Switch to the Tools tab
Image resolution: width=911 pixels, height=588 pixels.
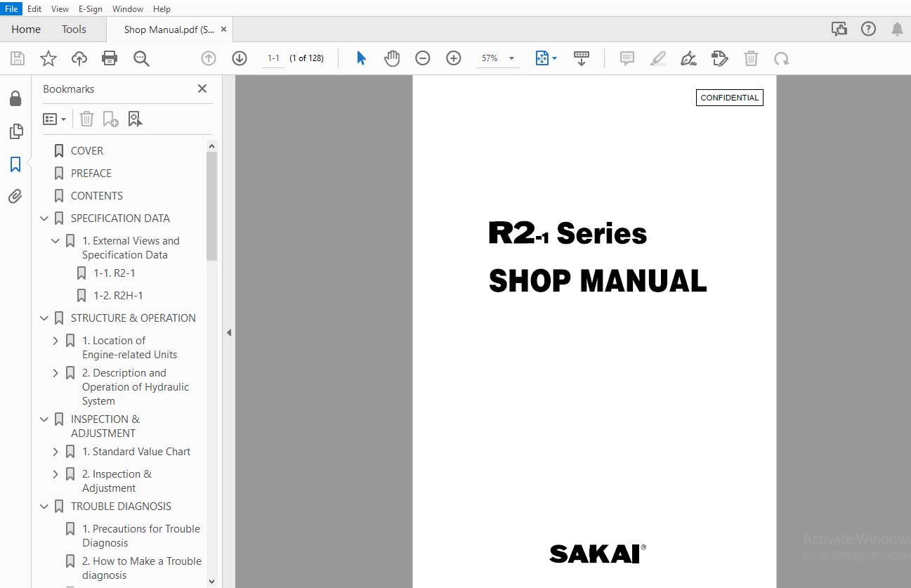coord(74,29)
